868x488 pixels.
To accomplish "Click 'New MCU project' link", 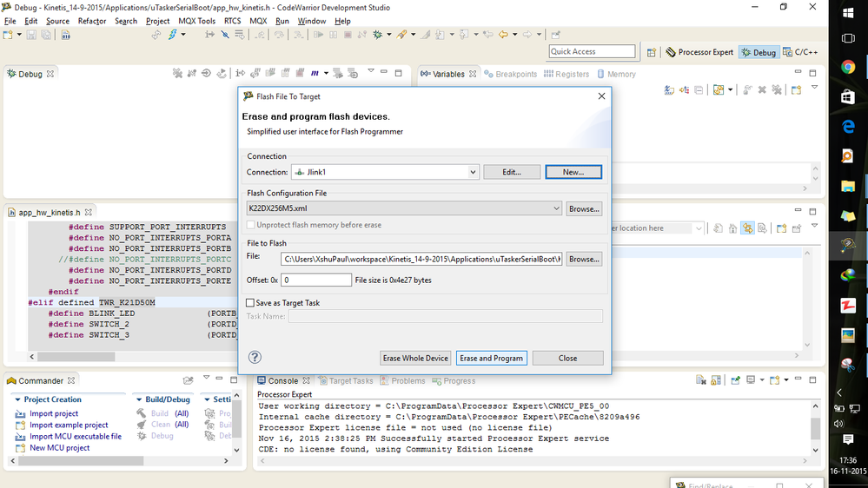I will [x=59, y=447].
